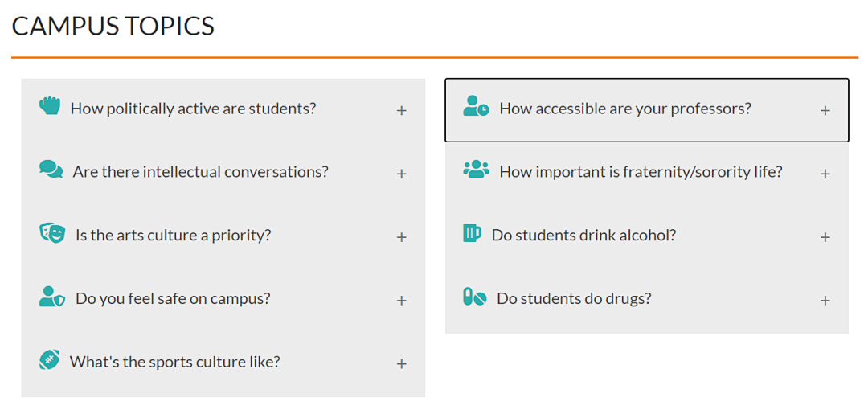Expand plus sign for accessible professors

pyautogui.click(x=825, y=111)
